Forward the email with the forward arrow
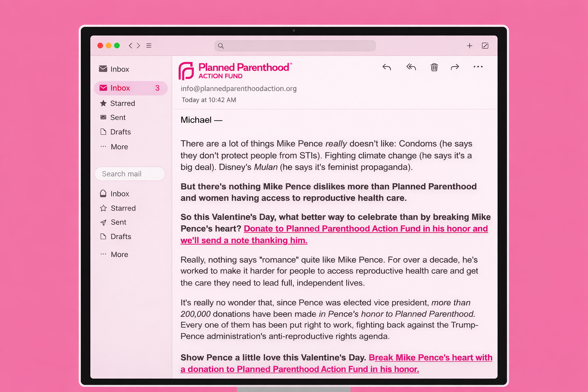Viewport: 588px width, 392px height. coord(455,67)
